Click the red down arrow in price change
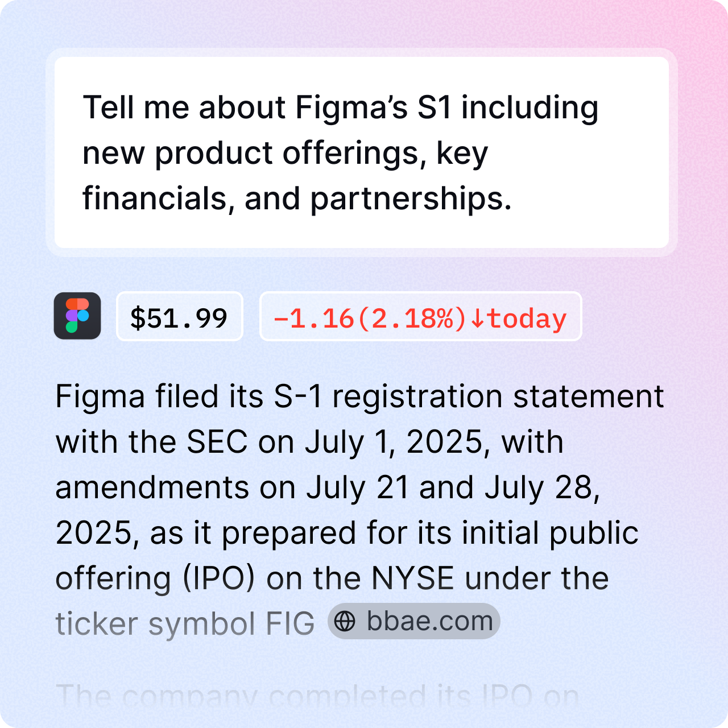This screenshot has height=728, width=728. tap(478, 318)
